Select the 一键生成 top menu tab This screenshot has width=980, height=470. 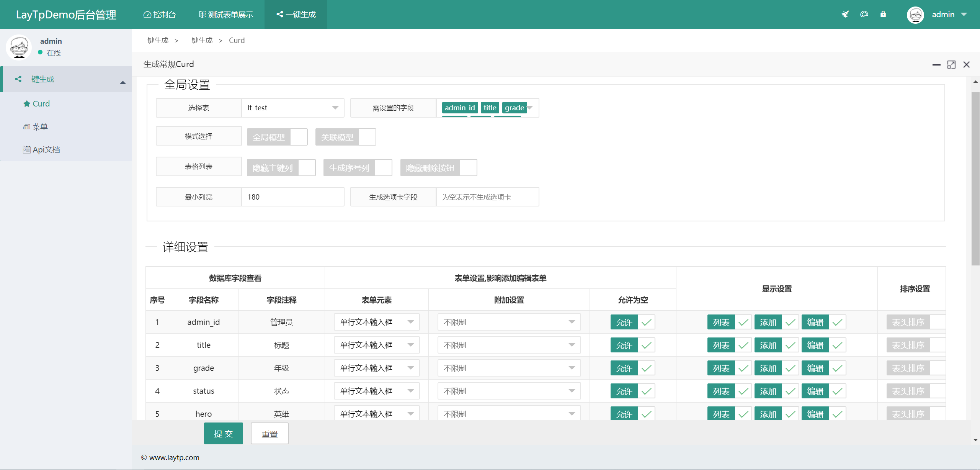coord(296,15)
